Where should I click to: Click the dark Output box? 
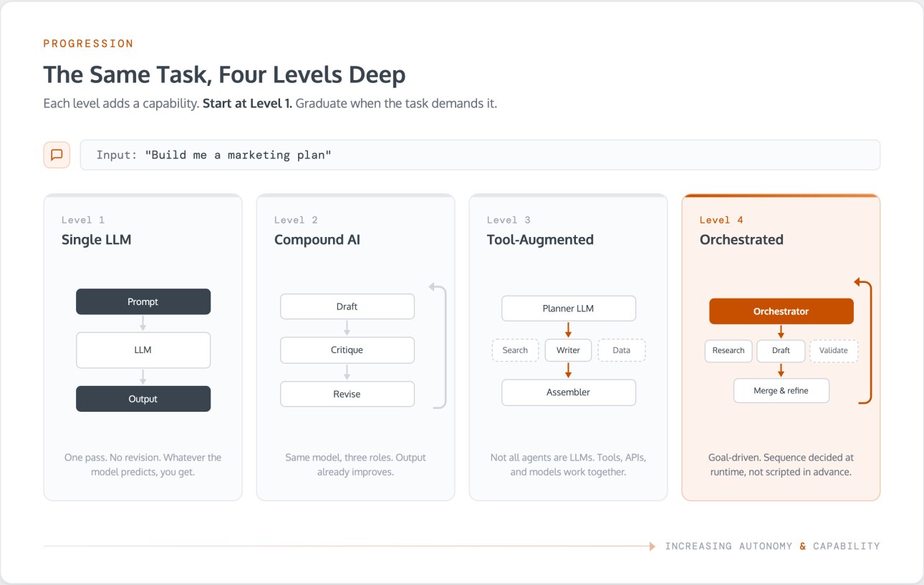[143, 399]
